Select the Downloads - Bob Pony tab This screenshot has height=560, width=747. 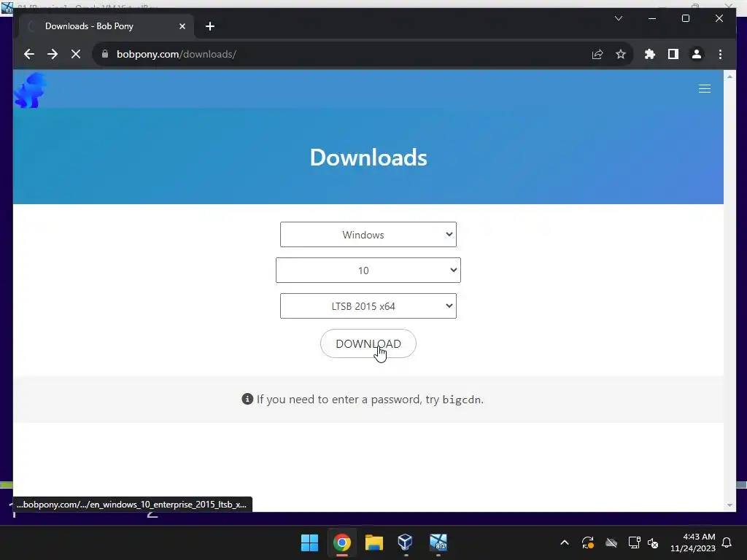coord(107,26)
